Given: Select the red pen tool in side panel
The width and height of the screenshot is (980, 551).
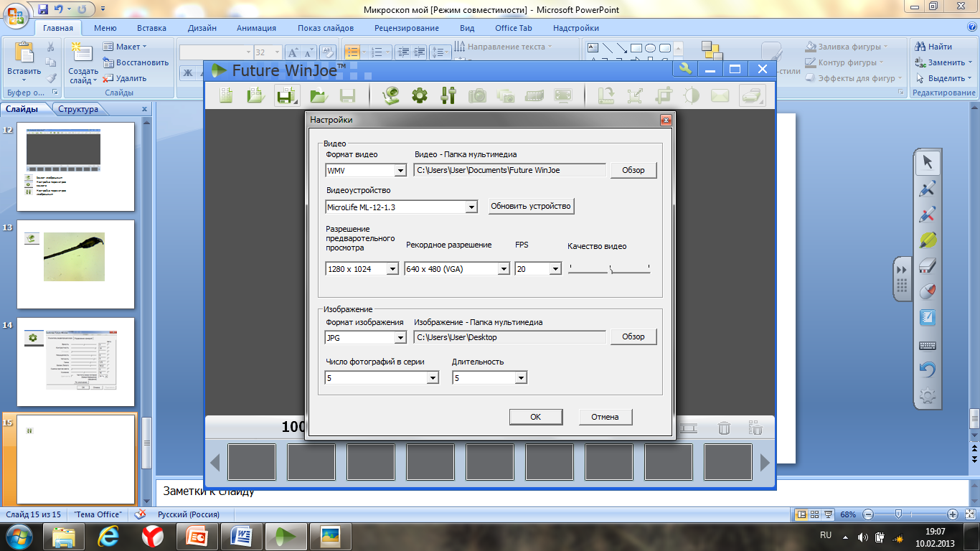Looking at the screenshot, I should tap(927, 215).
